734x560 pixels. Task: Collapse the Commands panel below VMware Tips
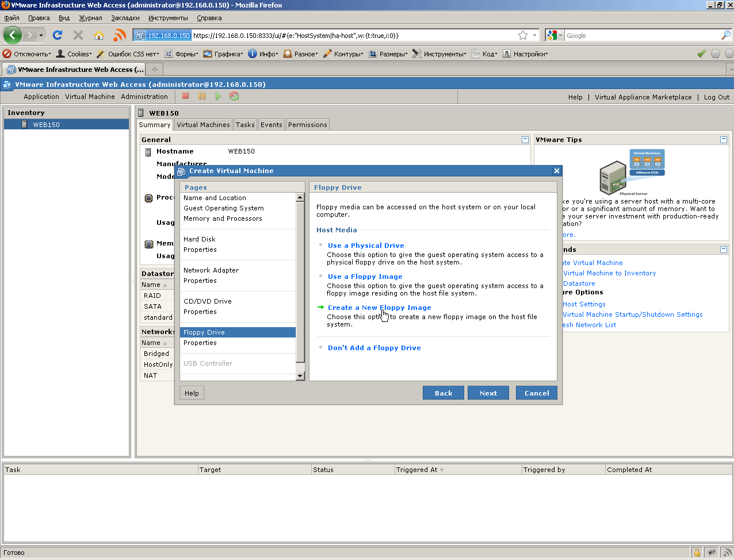point(724,250)
